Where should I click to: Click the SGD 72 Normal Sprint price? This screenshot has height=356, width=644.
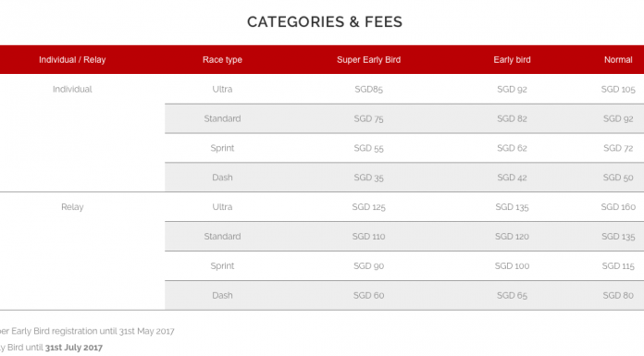tap(618, 148)
